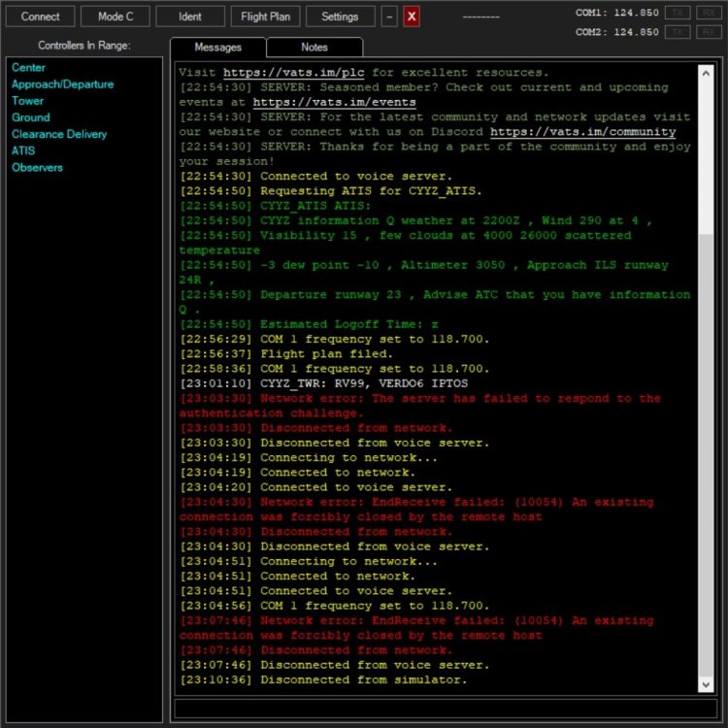Select the Messages tab

click(217, 47)
